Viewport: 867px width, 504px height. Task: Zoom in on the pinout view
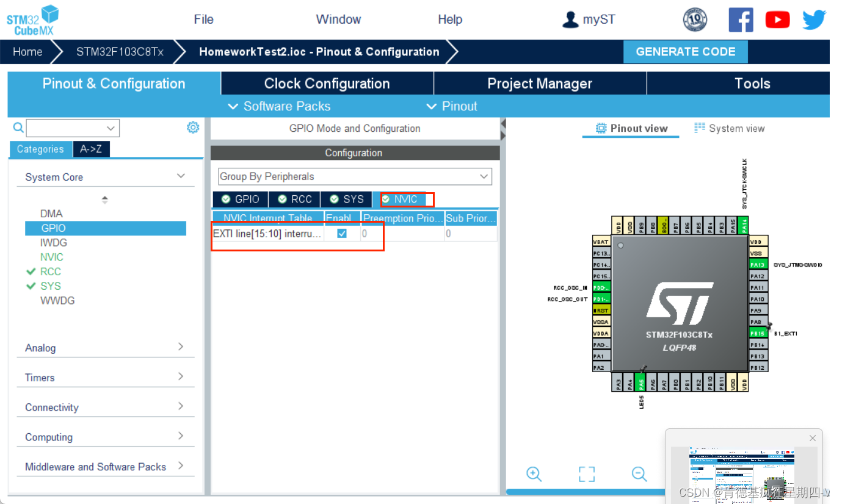pyautogui.click(x=534, y=474)
